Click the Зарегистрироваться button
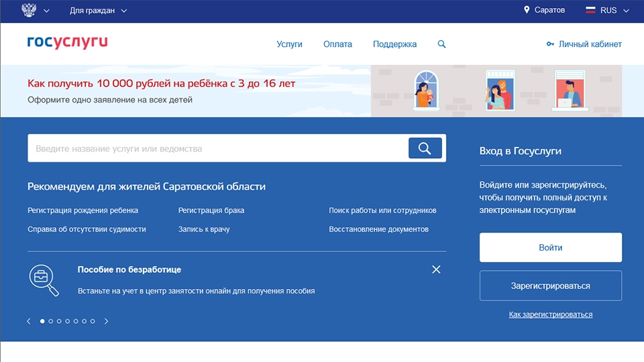This screenshot has width=644, height=362. tap(550, 286)
